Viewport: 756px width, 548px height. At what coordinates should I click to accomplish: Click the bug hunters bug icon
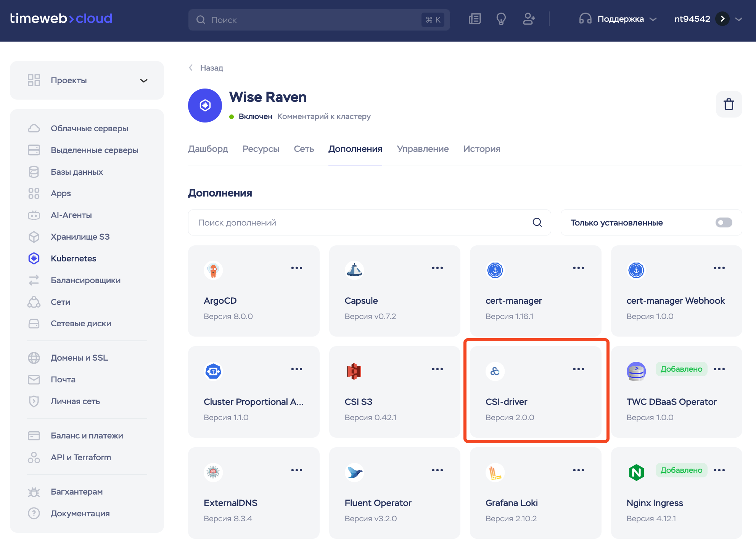pyautogui.click(x=34, y=492)
